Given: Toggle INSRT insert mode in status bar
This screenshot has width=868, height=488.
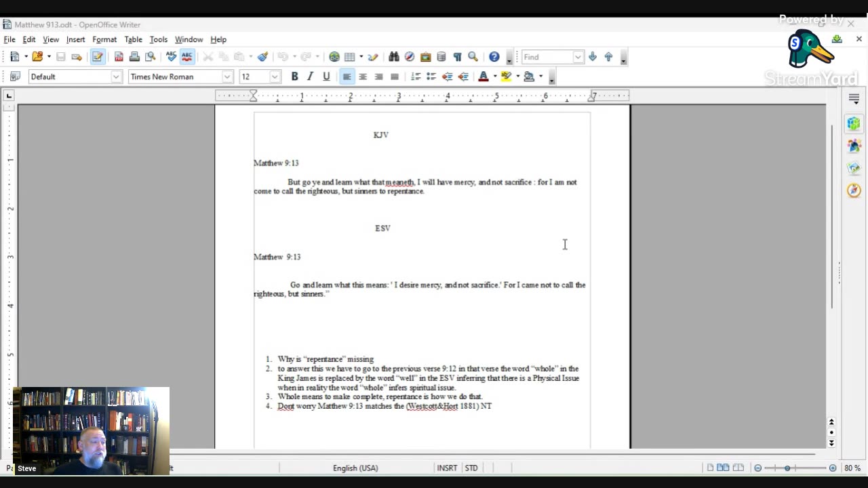Looking at the screenshot, I should point(447,468).
